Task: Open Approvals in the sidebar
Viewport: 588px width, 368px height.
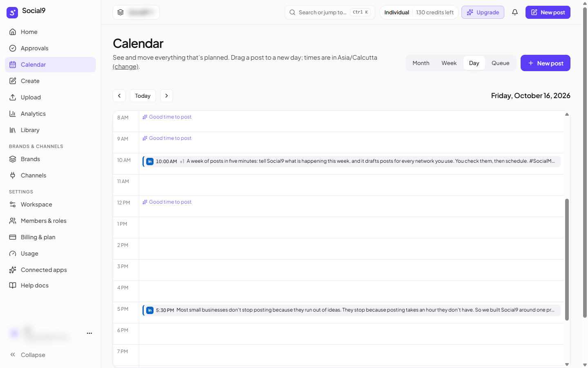Action: tap(50, 48)
